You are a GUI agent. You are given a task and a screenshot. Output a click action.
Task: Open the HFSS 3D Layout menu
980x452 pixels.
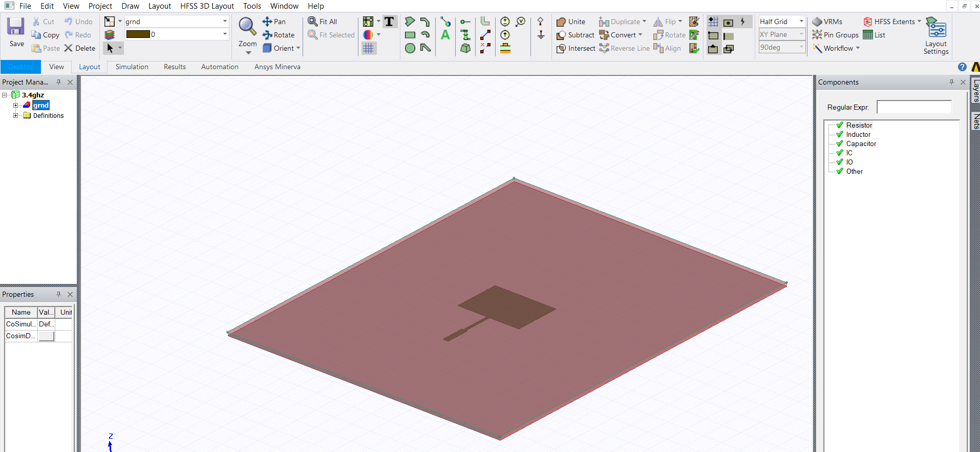coord(207,6)
